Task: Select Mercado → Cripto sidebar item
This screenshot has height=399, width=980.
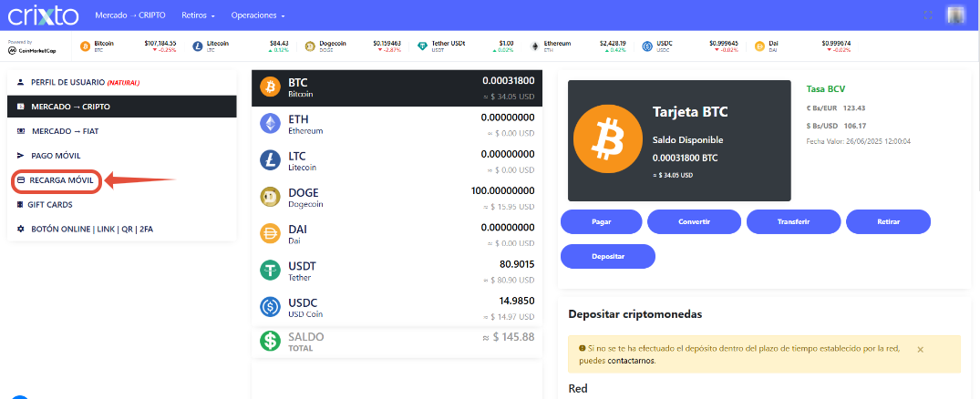Action: (x=122, y=107)
